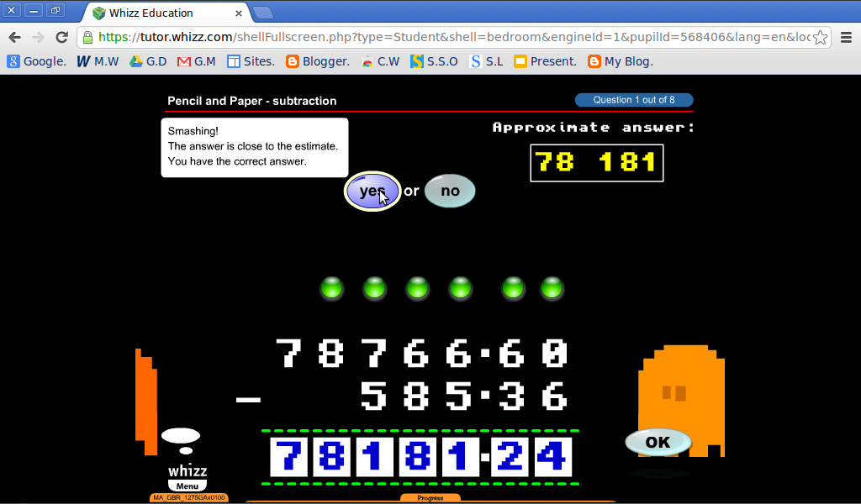
Task: Click the Progress tab at the bottom
Action: click(x=430, y=498)
